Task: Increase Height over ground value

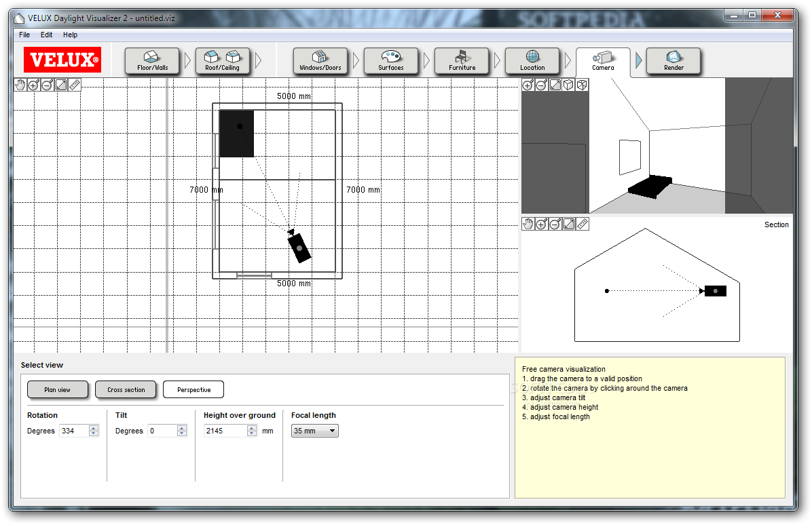Action: click(252, 428)
